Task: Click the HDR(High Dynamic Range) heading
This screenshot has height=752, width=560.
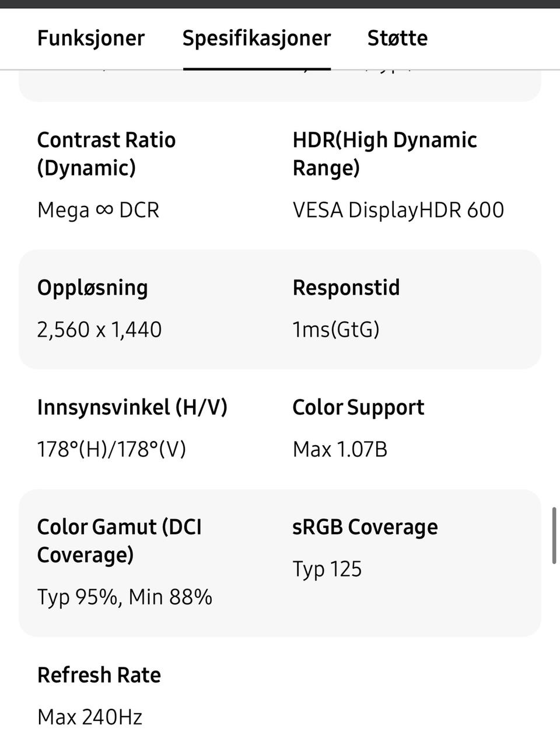Action: 384,154
